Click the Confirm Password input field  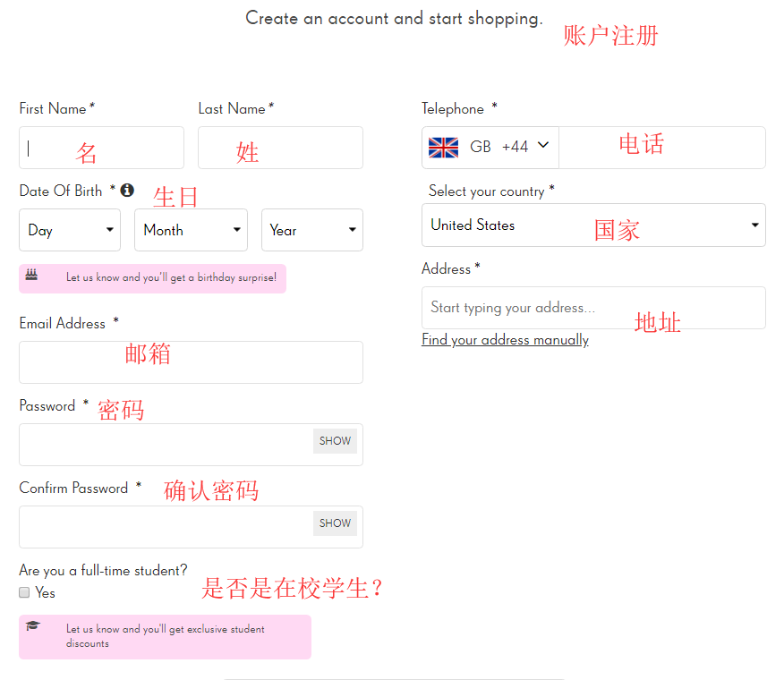[x=166, y=527]
